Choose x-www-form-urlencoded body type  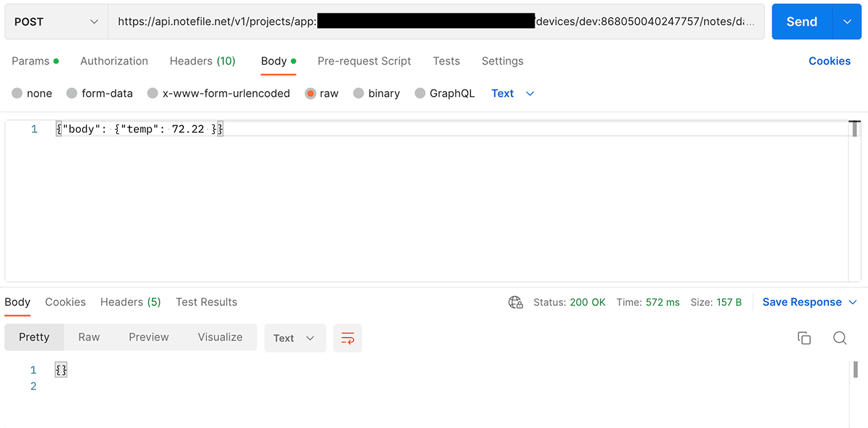pos(153,93)
